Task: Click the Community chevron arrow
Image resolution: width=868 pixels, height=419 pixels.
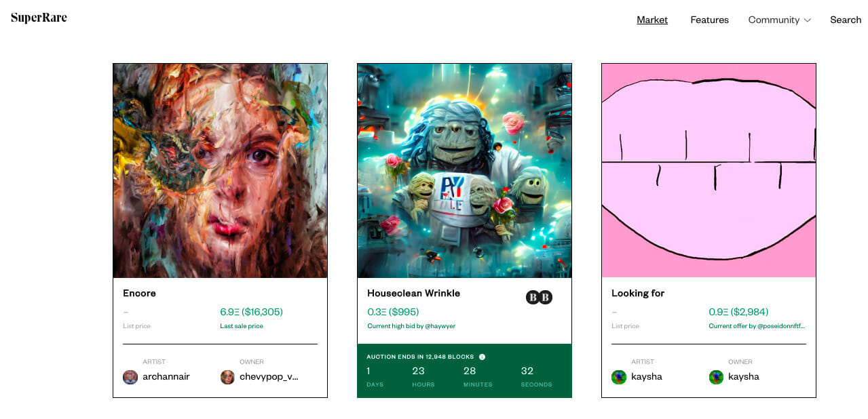Action: (808, 20)
